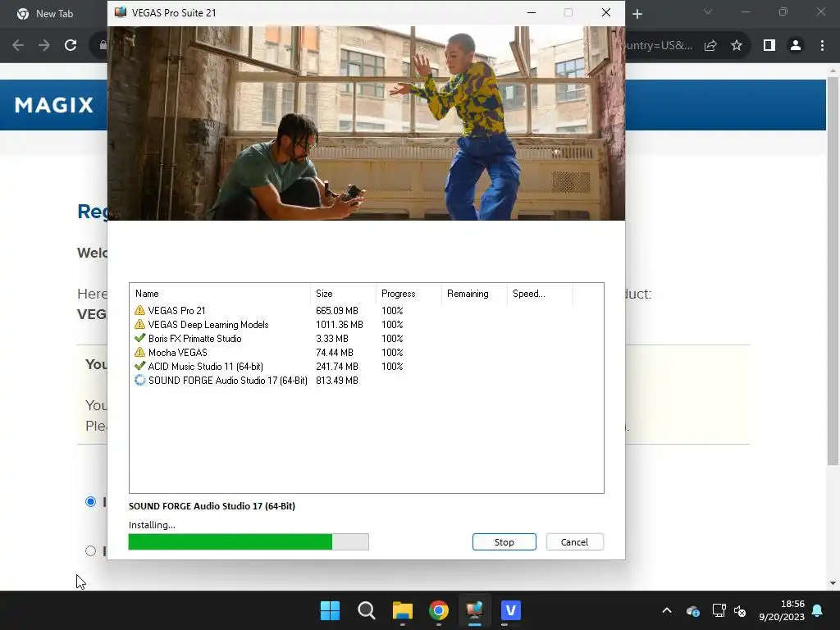Click the VEGAS Pro Suite 21 title bar icon

tap(121, 12)
